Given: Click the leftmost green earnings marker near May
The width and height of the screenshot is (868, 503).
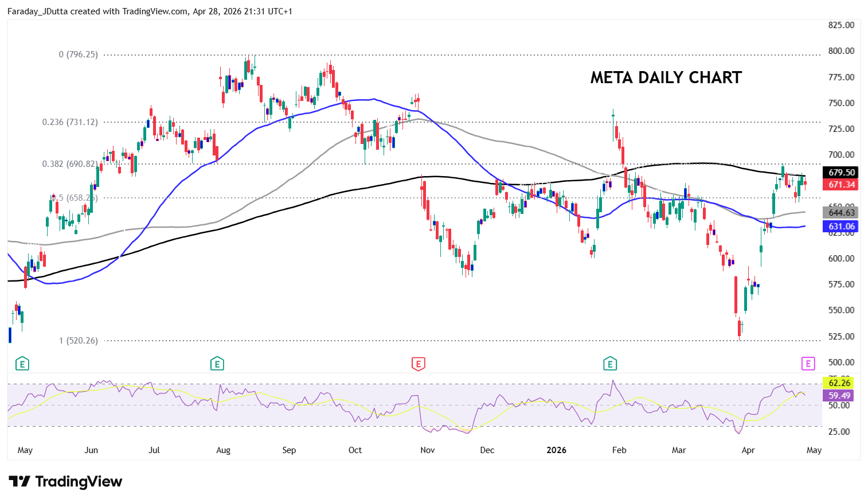Looking at the screenshot, I should (x=22, y=364).
